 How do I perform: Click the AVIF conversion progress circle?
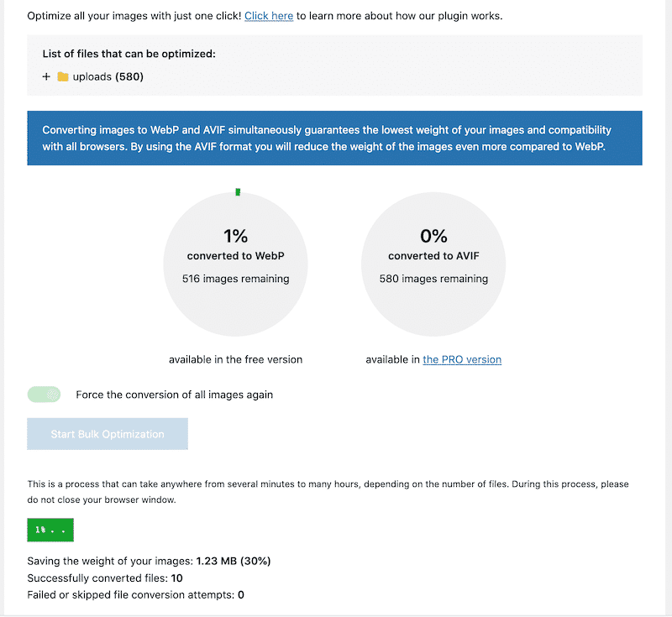433,264
